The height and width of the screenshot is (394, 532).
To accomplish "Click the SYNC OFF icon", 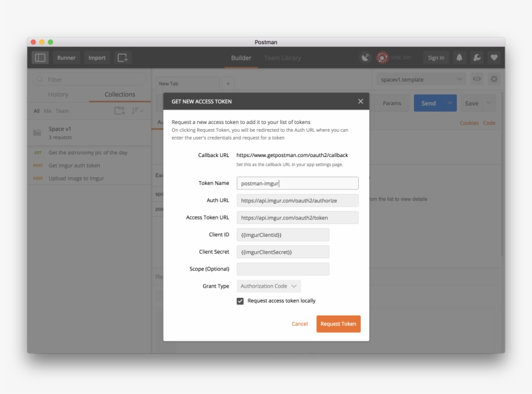I will pyautogui.click(x=381, y=57).
